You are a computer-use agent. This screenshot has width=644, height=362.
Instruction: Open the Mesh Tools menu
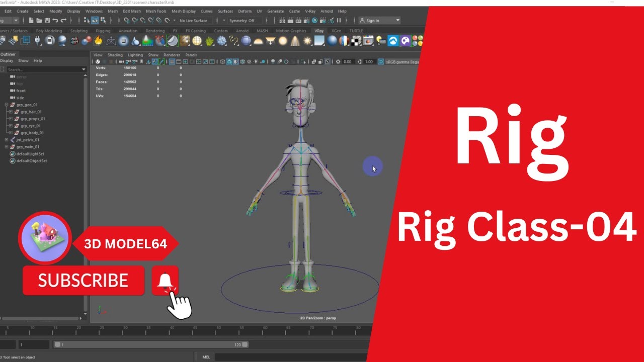pos(156,11)
